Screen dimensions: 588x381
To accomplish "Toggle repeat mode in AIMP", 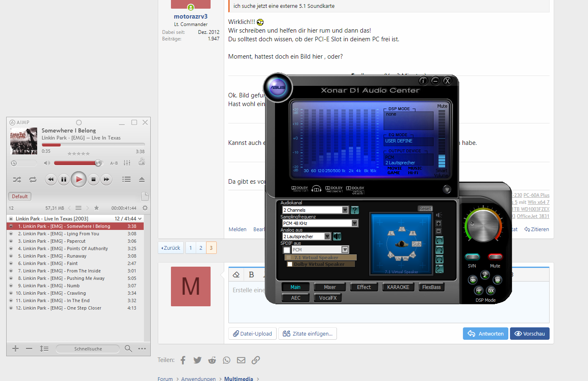I will click(x=33, y=180).
